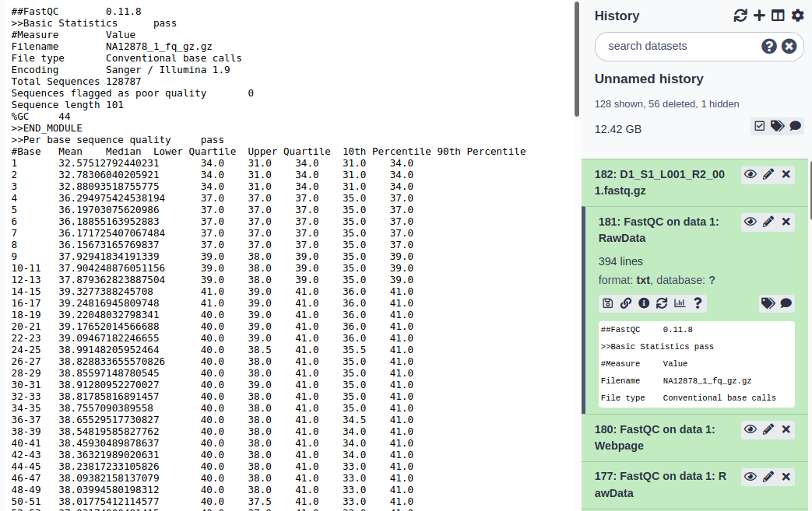Click the scrollbar of the center content panel
This screenshot has height=511, width=812.
(577, 59)
